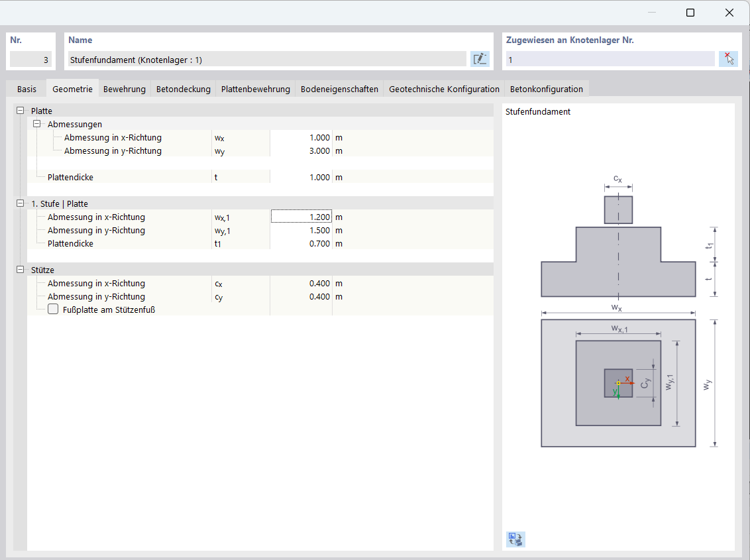Select the cy value 0.400

[301, 297]
